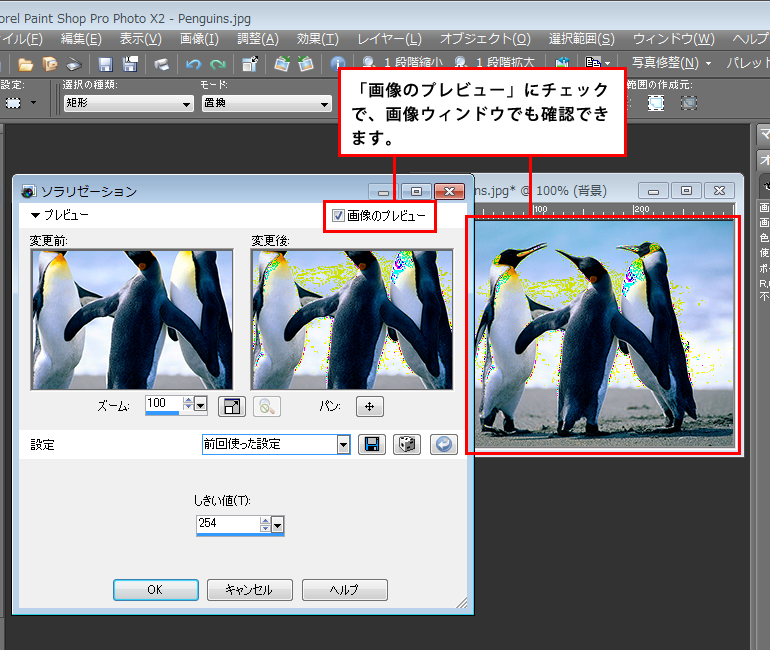Open the palettes icon dropdown arrow
Screen dimensions: 770x650
click(607, 63)
